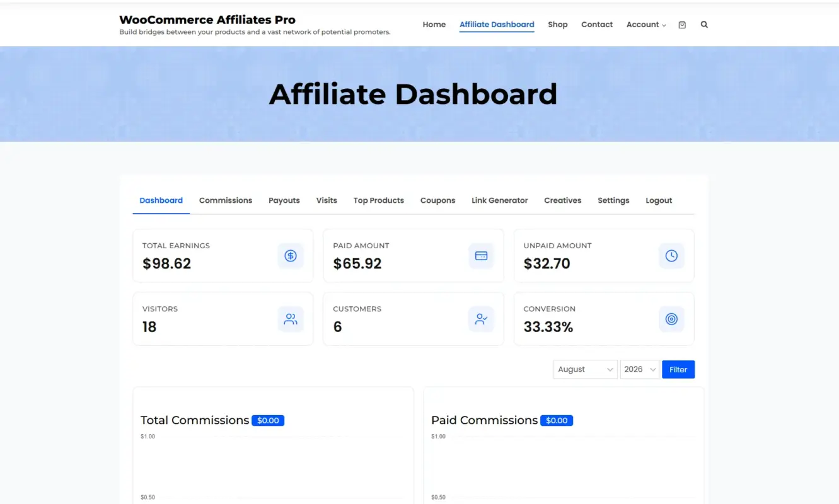
Task: Open the August month dropdown
Action: 585,369
